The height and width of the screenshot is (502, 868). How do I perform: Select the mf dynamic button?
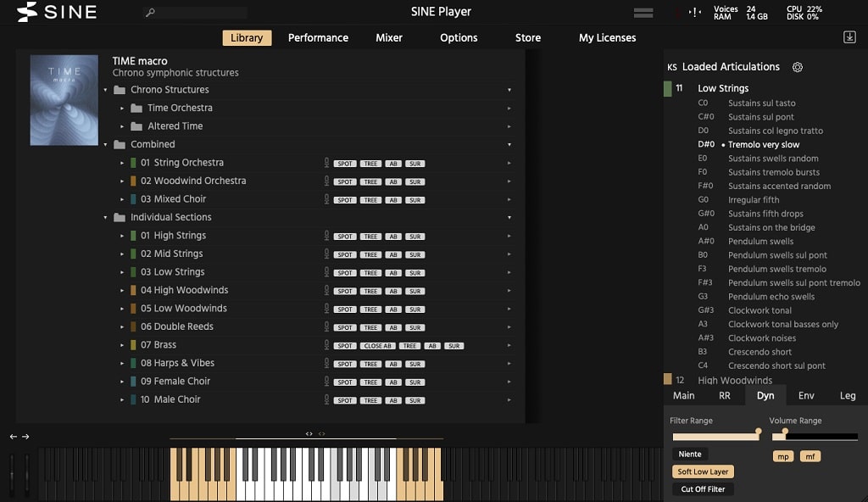point(810,456)
